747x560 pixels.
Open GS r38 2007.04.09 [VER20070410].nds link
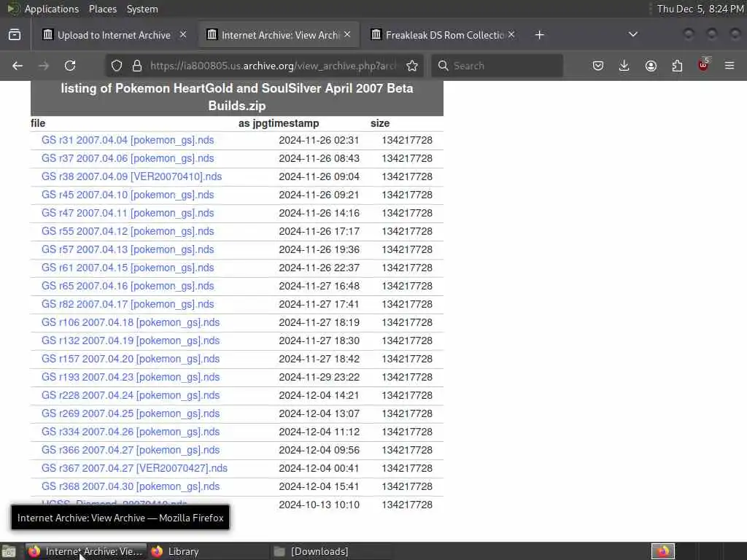click(x=131, y=176)
